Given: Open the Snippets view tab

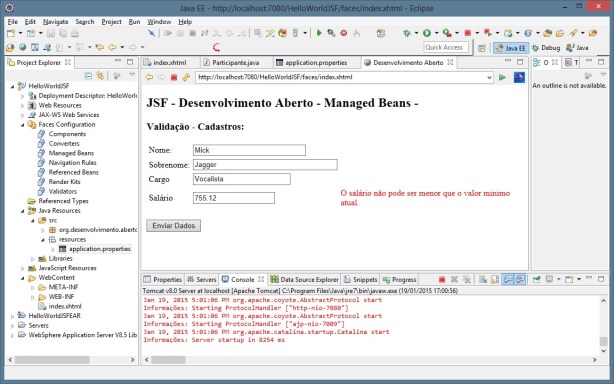Looking at the screenshot, I should point(360,279).
